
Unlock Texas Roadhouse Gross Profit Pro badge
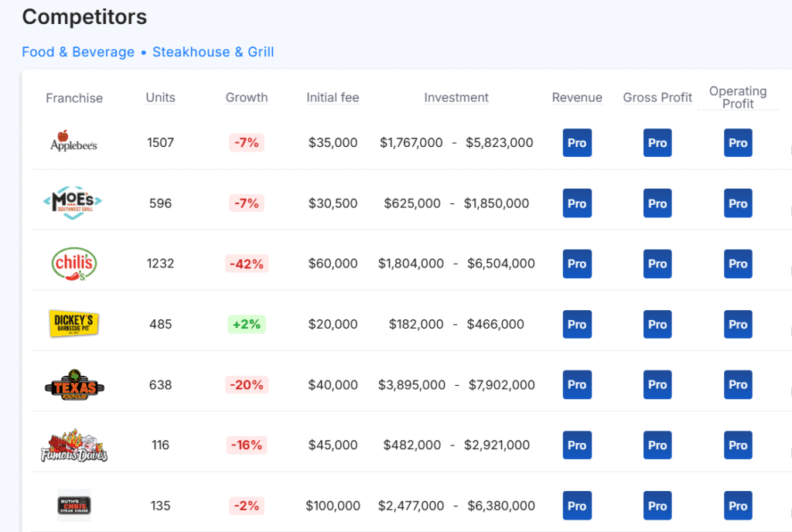tap(657, 384)
